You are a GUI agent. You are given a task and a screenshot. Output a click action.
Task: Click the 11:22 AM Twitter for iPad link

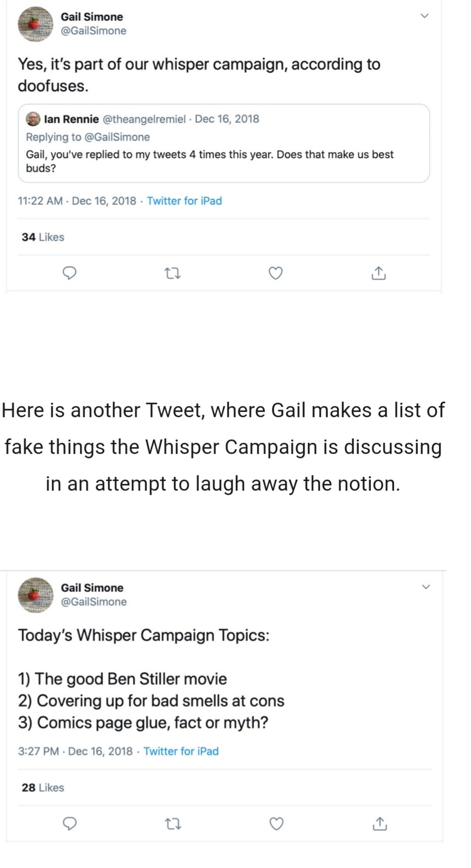[184, 201]
